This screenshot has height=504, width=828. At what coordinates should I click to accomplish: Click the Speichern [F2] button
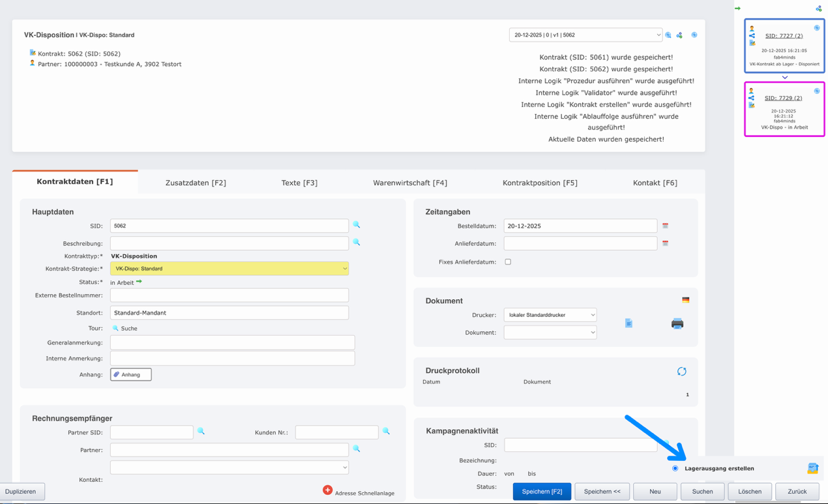tap(542, 491)
